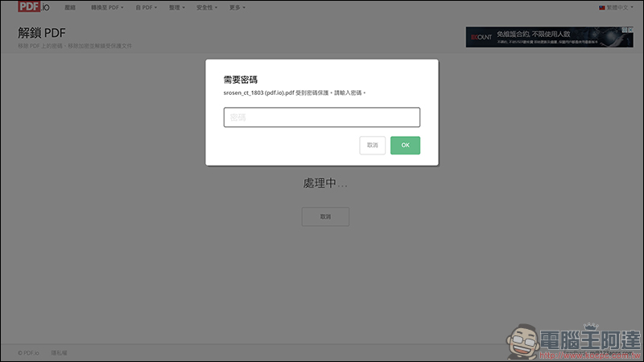Select the 壓縮 menu item

[x=70, y=7]
